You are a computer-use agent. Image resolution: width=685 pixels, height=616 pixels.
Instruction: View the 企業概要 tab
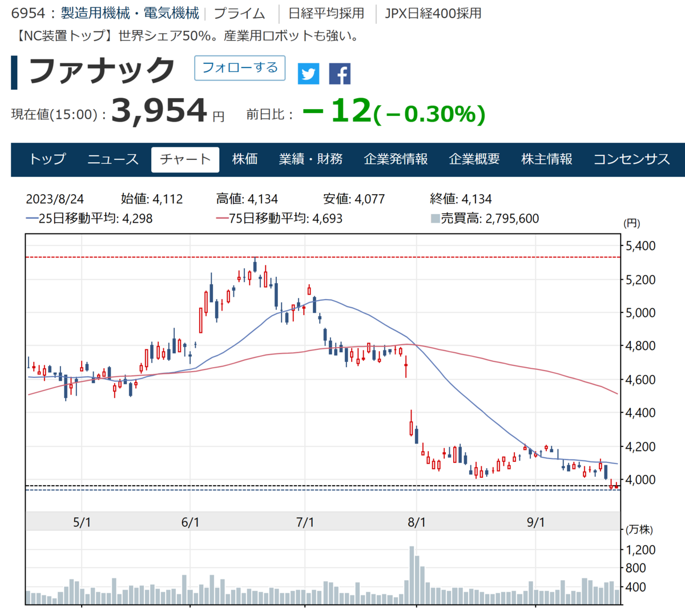point(474,159)
